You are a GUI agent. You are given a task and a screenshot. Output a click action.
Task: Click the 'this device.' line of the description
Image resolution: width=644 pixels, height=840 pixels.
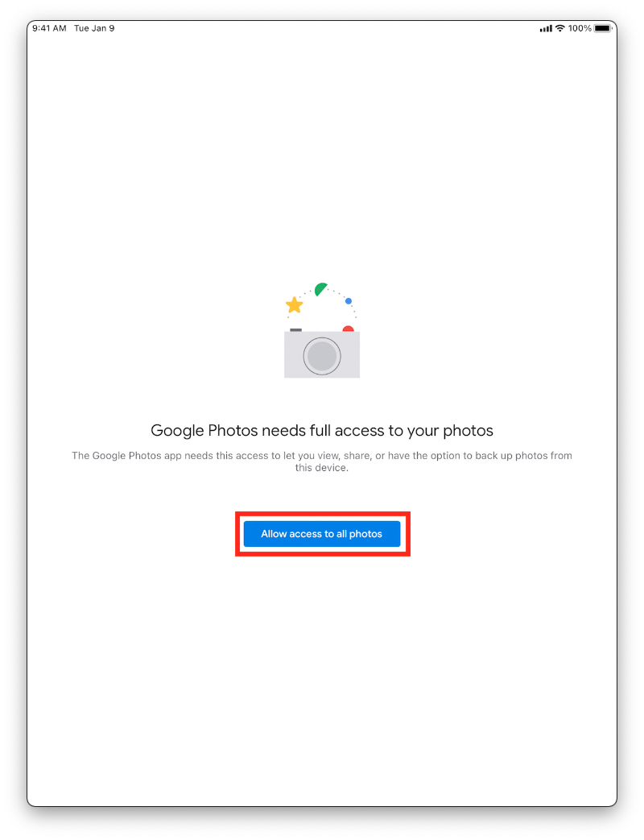(322, 468)
